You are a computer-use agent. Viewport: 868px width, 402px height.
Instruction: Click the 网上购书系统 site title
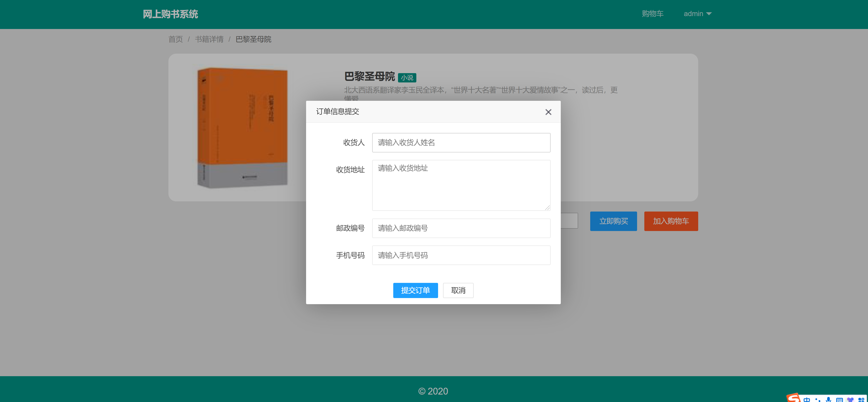tap(170, 14)
